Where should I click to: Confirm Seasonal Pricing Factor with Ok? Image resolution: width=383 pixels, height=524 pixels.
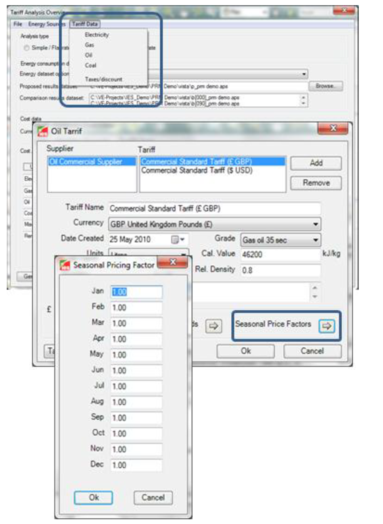(93, 497)
